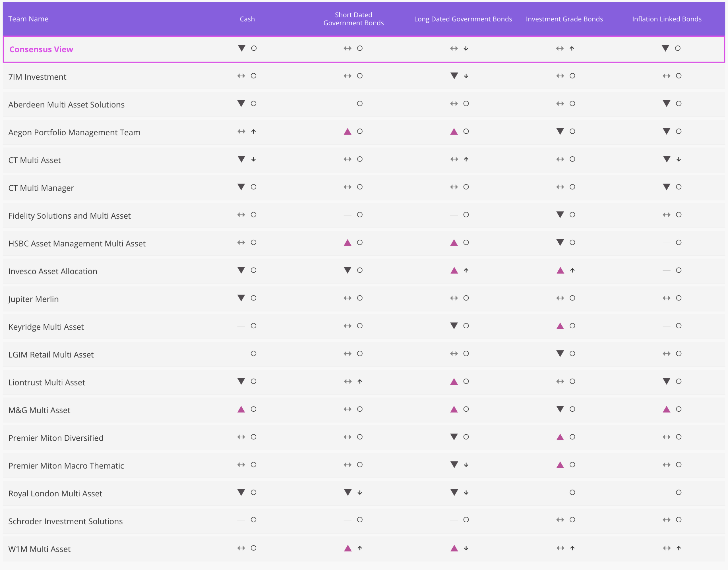728x570 pixels.
Task: Select the Cash column header
Action: click(247, 19)
